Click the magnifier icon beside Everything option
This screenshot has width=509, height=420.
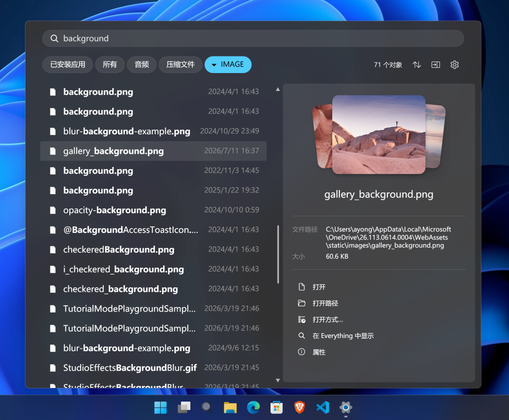coord(302,336)
